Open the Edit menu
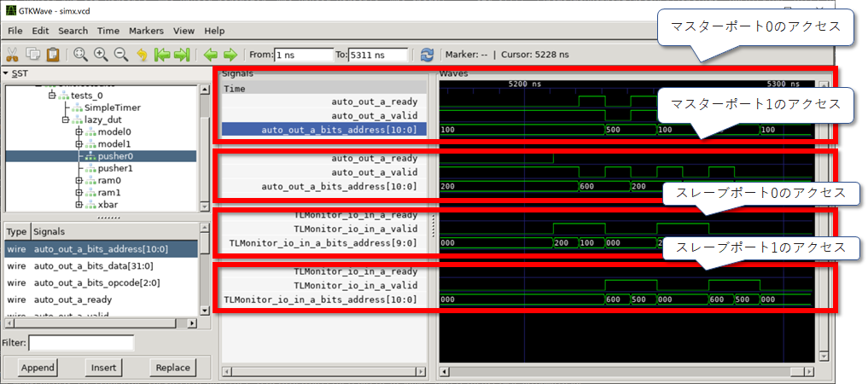The width and height of the screenshot is (868, 384). (x=41, y=31)
